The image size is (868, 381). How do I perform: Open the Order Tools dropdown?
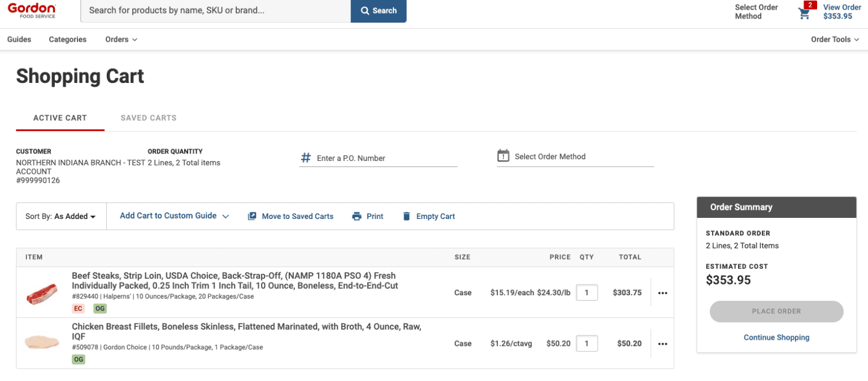[x=835, y=40]
